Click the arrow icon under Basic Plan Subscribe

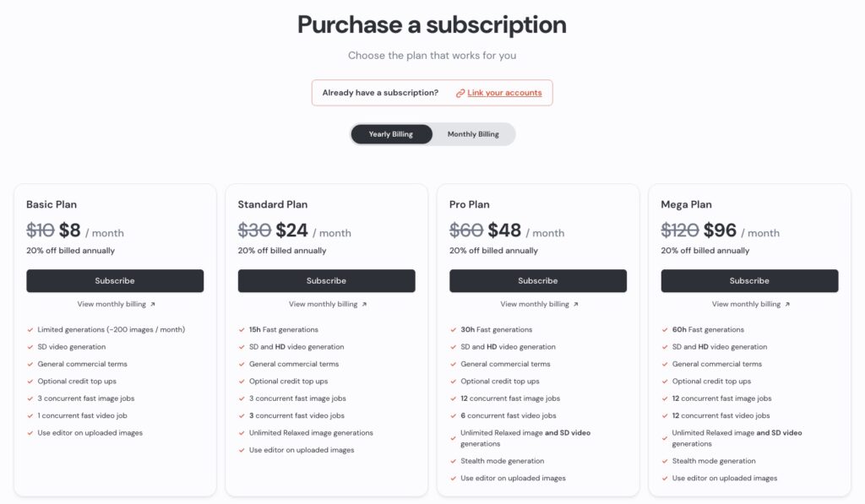click(x=153, y=305)
